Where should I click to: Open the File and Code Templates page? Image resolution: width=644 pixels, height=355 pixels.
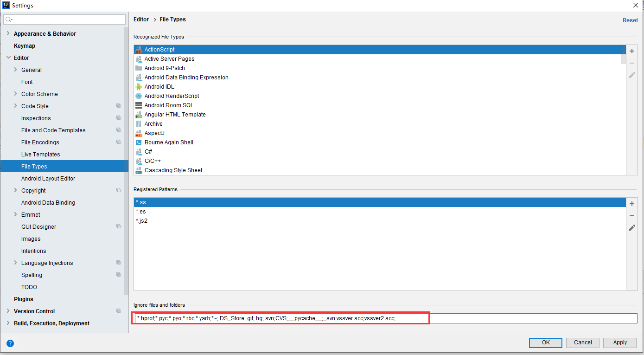pos(53,130)
